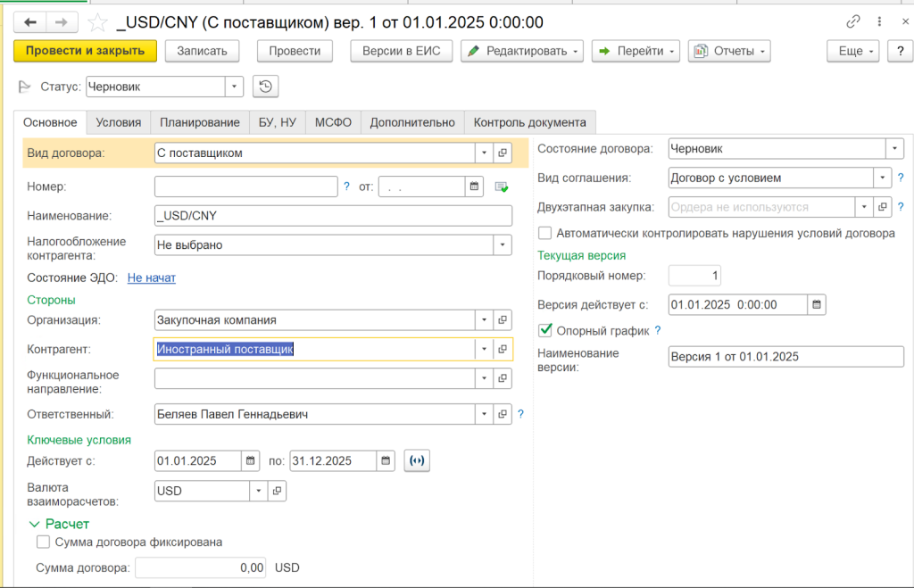The width and height of the screenshot is (914, 588).
Task: Expand the Статус dropdown list
Action: click(x=234, y=87)
